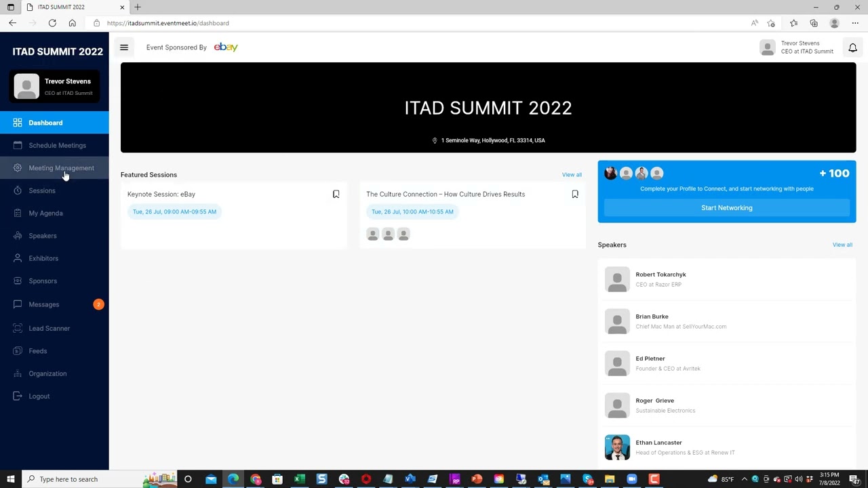868x488 pixels.
Task: Click the venue location pin icon
Action: (435, 140)
